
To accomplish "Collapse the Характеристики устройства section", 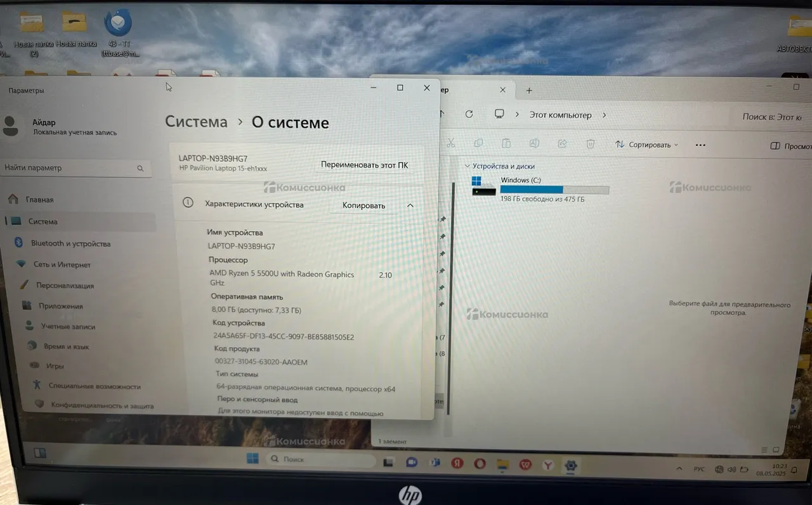I will coord(410,206).
